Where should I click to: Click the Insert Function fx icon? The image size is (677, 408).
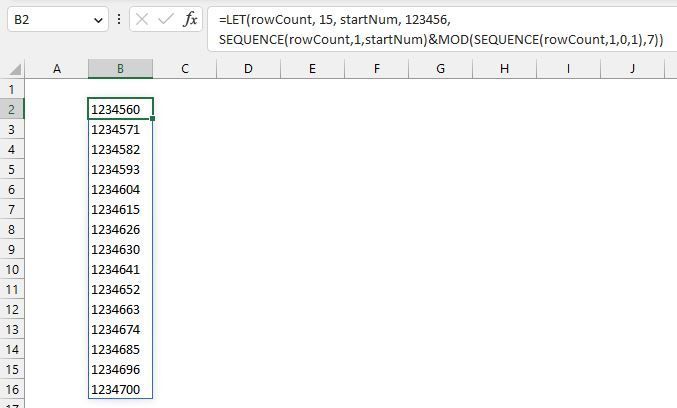(190, 19)
